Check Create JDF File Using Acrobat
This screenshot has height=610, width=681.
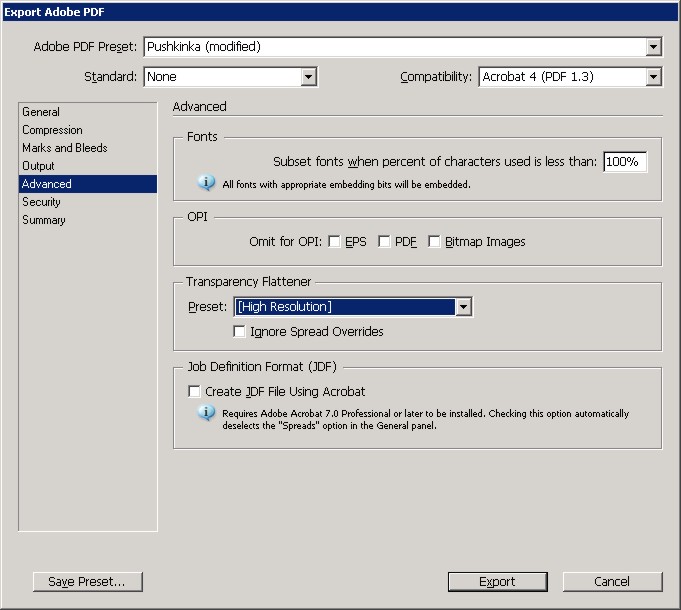[x=194, y=391]
